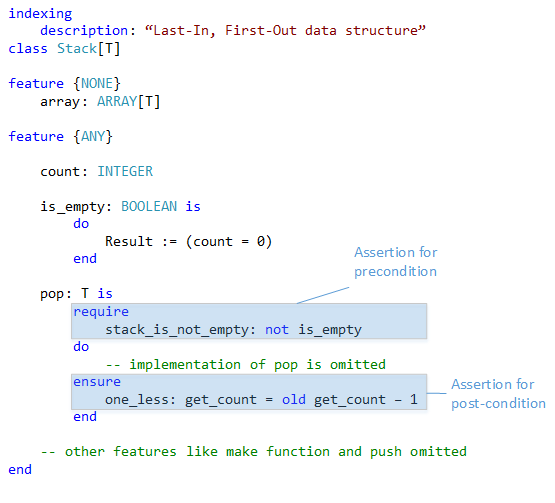Click the 'count' attribute name
This screenshot has height=503, width=555.
pyautogui.click(x=60, y=172)
